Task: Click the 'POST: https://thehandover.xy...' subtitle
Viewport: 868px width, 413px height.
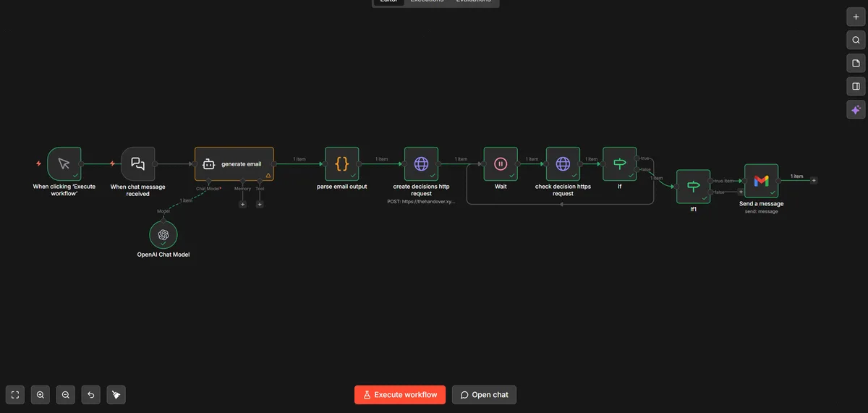Action: click(x=422, y=202)
